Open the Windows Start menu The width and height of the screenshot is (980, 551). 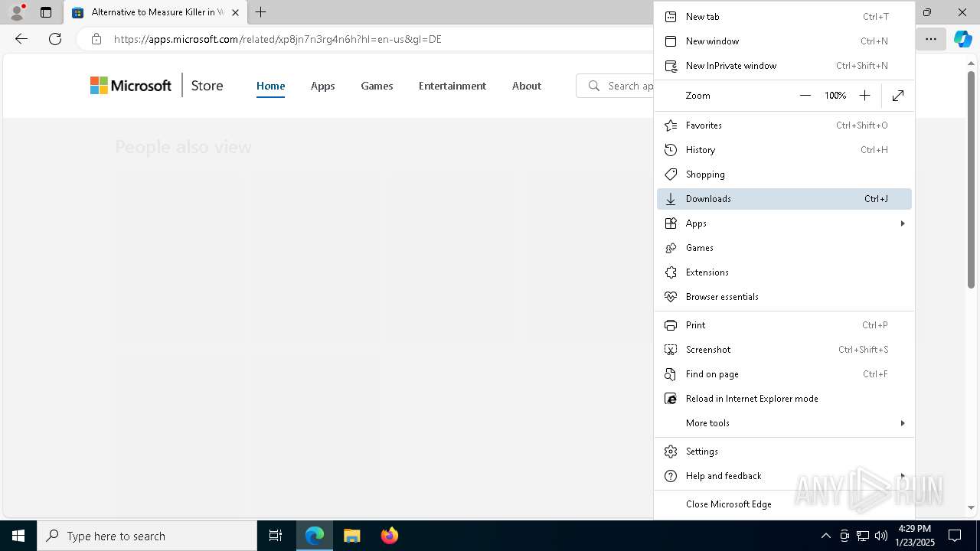coord(18,536)
